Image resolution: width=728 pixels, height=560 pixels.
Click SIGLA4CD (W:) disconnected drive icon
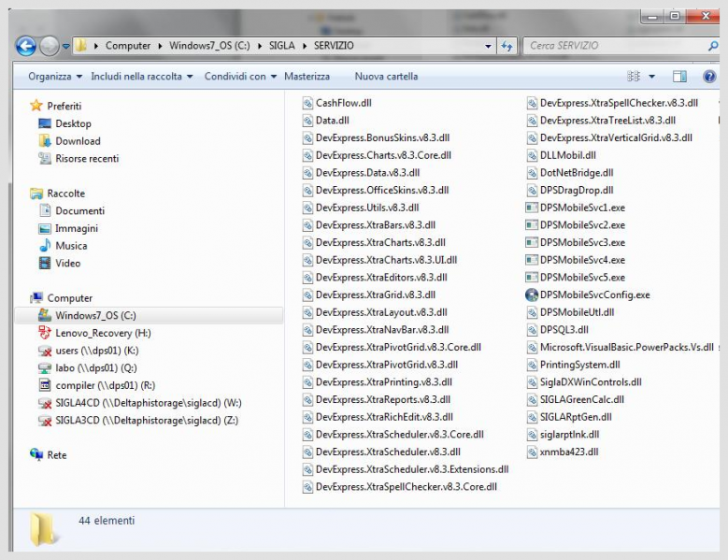(x=45, y=403)
